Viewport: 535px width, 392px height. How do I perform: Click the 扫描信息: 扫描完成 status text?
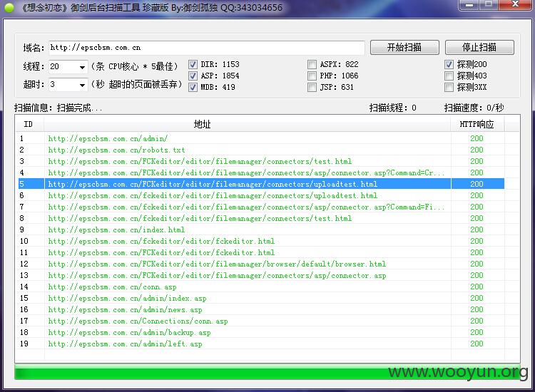pyautogui.click(x=58, y=108)
